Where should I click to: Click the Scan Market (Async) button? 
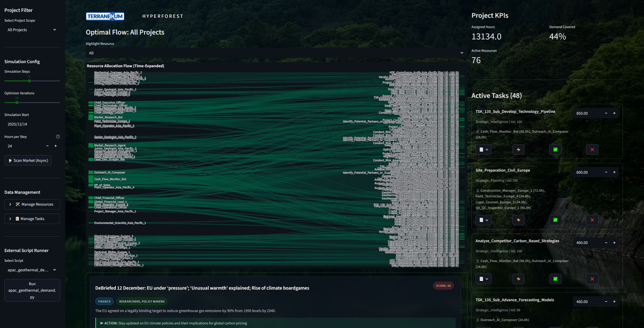pyautogui.click(x=28, y=160)
